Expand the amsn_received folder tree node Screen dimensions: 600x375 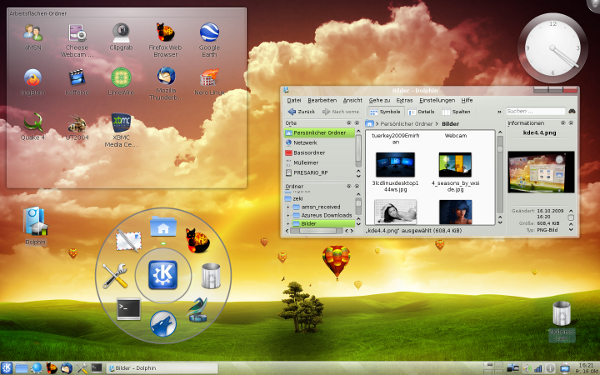[288, 207]
